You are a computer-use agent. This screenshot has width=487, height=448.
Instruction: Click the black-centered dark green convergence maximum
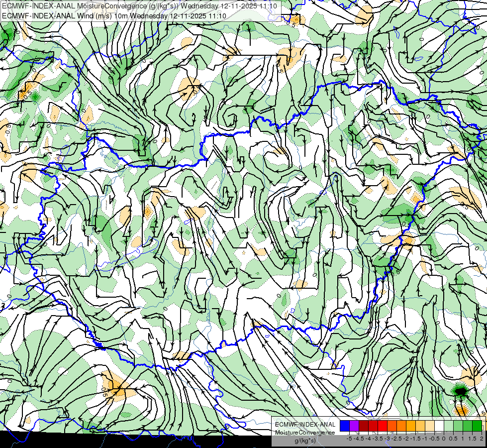(x=461, y=391)
